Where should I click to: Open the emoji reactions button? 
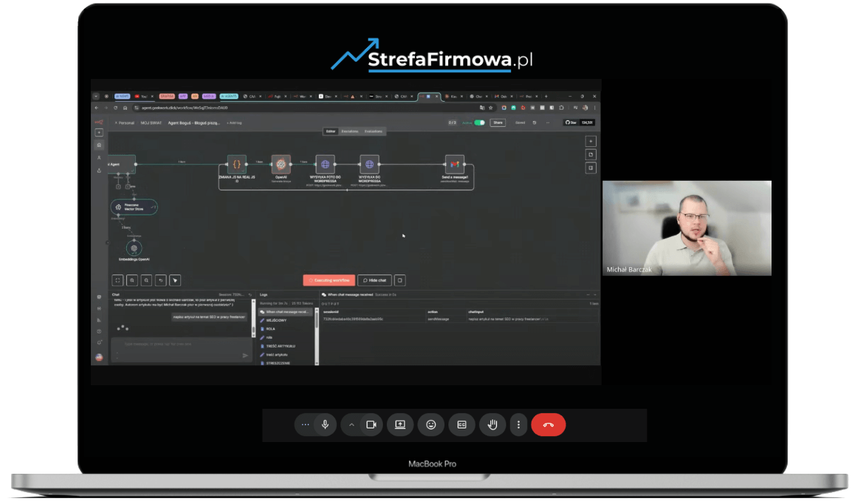coord(430,424)
